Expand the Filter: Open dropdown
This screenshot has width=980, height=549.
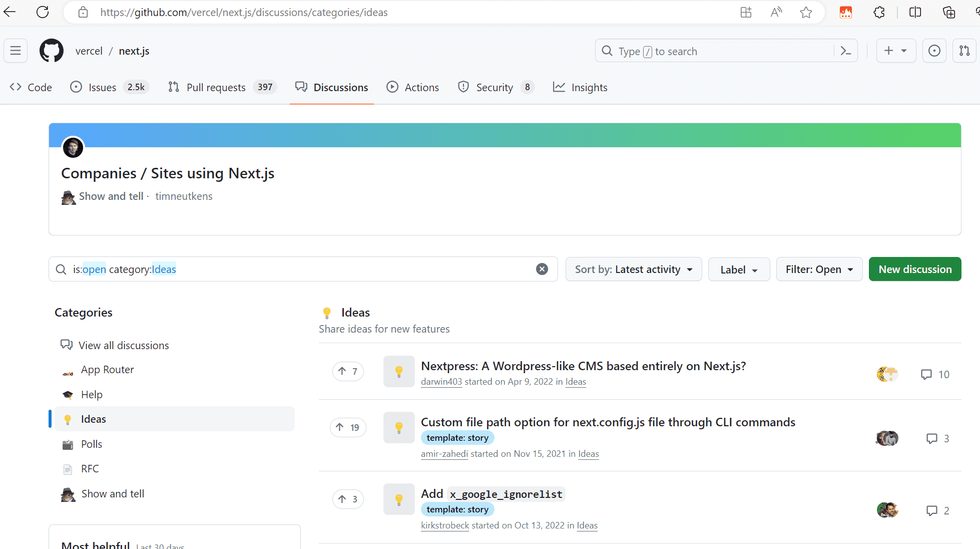[819, 269]
